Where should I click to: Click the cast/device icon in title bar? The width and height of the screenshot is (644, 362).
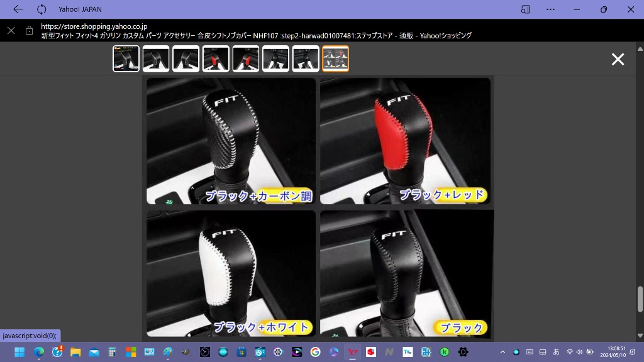525,9
